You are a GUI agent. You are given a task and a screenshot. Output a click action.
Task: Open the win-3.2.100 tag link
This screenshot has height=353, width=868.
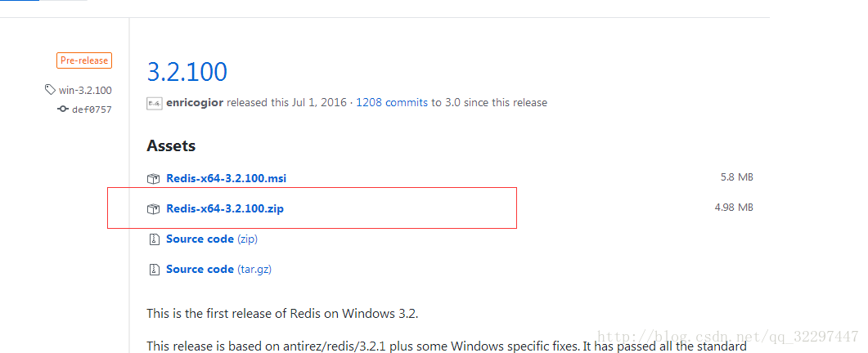pyautogui.click(x=85, y=90)
